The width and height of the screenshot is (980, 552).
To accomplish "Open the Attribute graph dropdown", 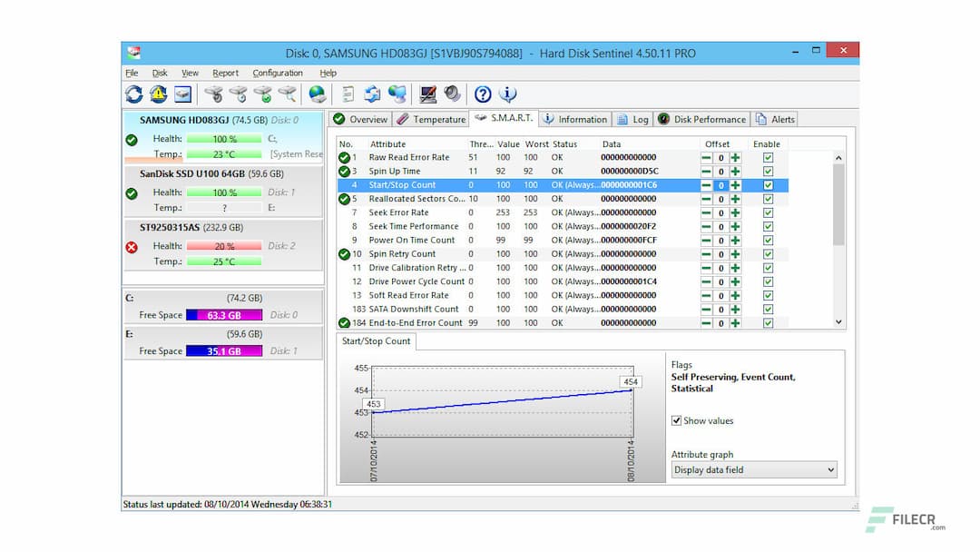I will [754, 470].
